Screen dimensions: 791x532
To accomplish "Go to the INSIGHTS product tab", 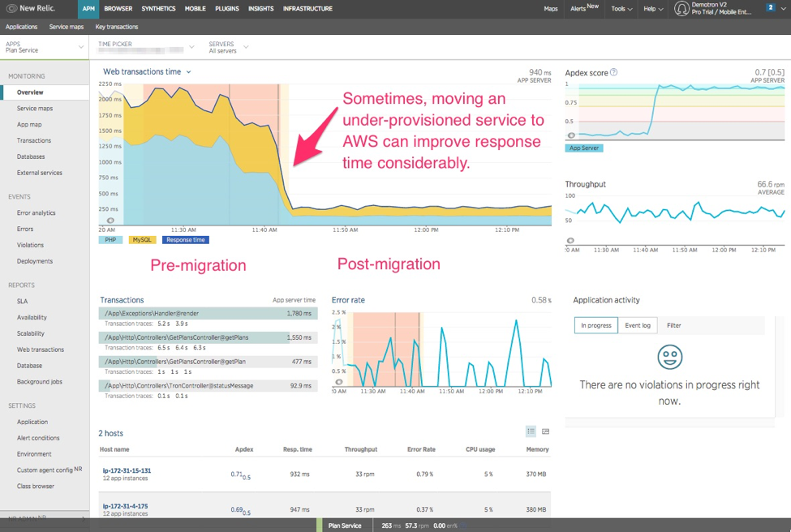I will pos(260,9).
